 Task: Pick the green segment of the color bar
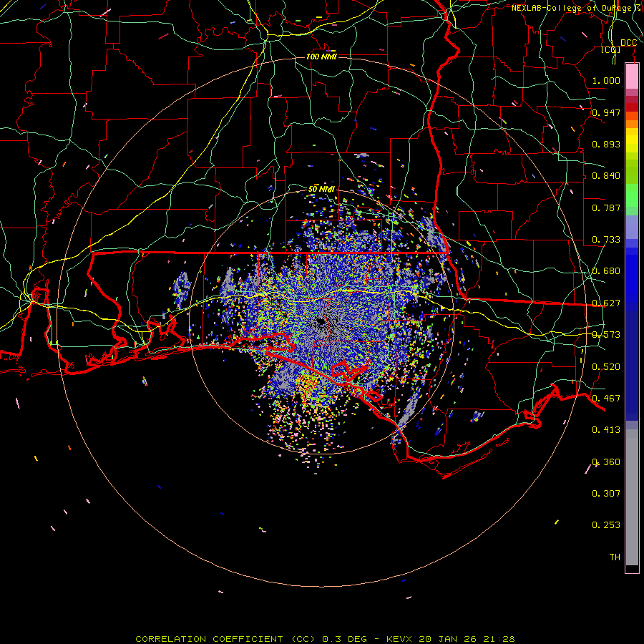pyautogui.click(x=632, y=196)
